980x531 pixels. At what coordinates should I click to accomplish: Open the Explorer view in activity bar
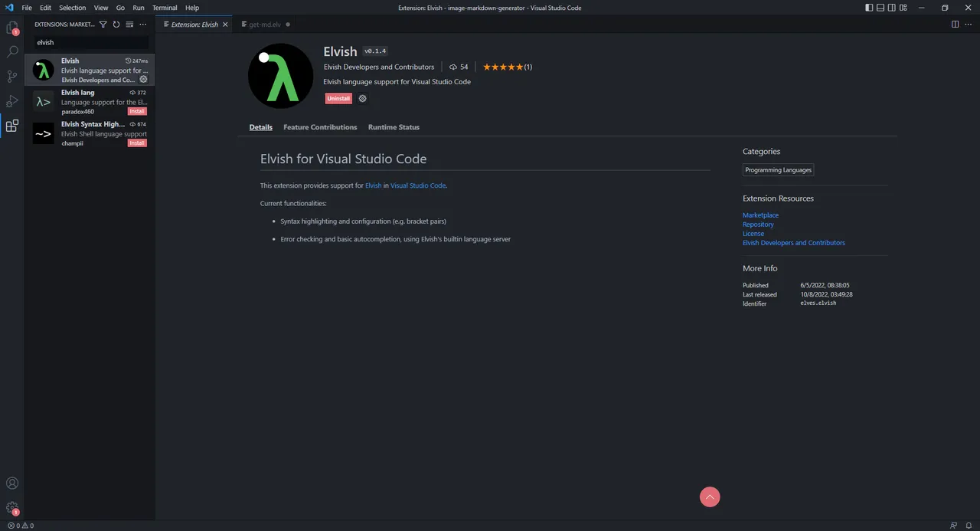(x=11, y=28)
